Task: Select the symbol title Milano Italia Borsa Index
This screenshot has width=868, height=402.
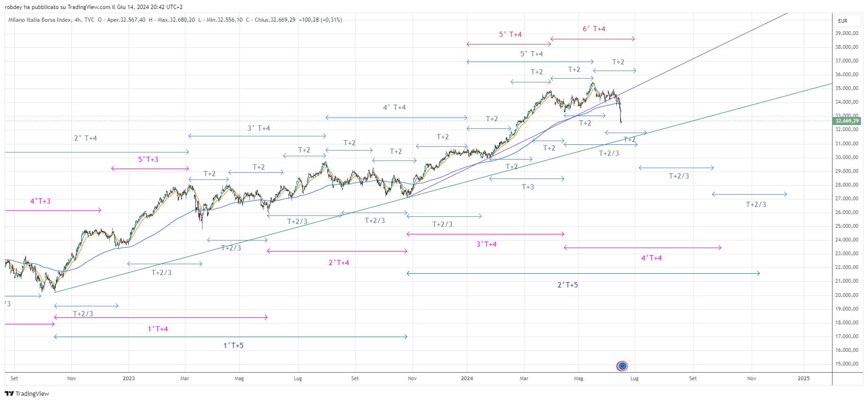Action: click(x=40, y=20)
